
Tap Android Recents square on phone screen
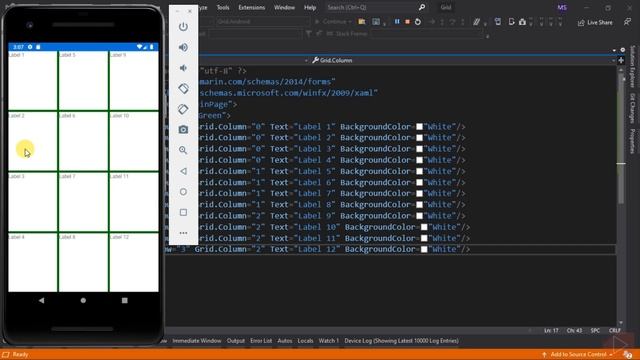click(x=124, y=300)
